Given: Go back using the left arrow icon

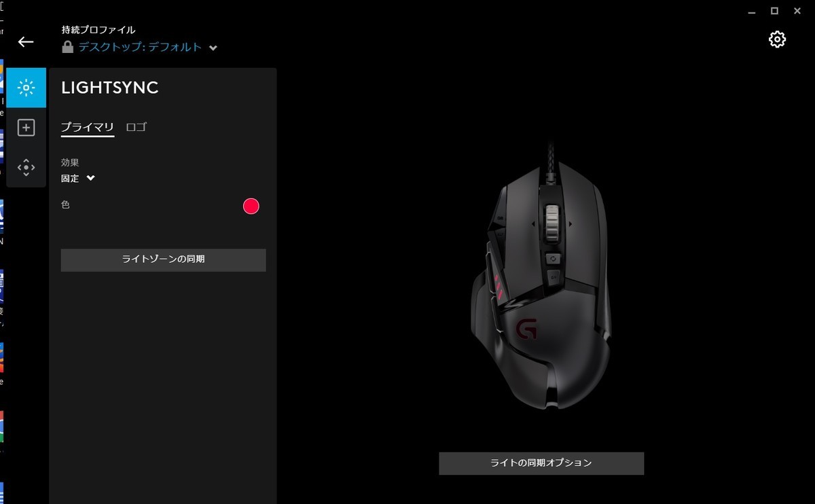Looking at the screenshot, I should click(26, 42).
